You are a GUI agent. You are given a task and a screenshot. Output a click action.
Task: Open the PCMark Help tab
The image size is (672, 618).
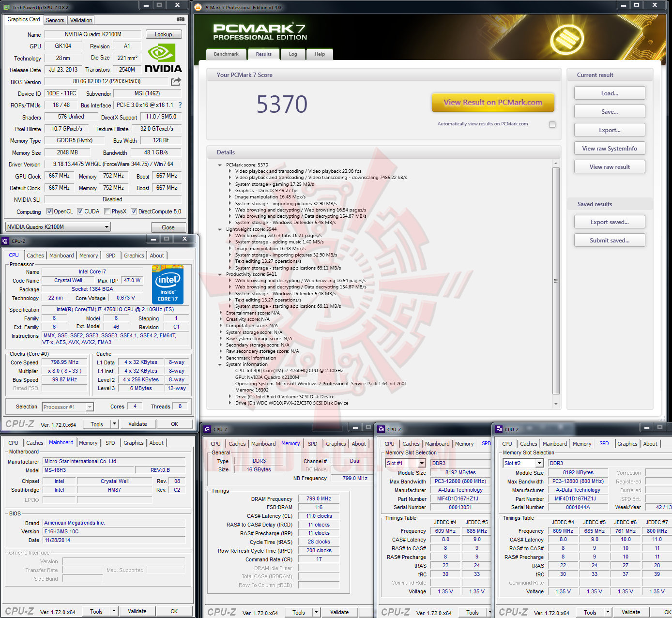click(320, 54)
